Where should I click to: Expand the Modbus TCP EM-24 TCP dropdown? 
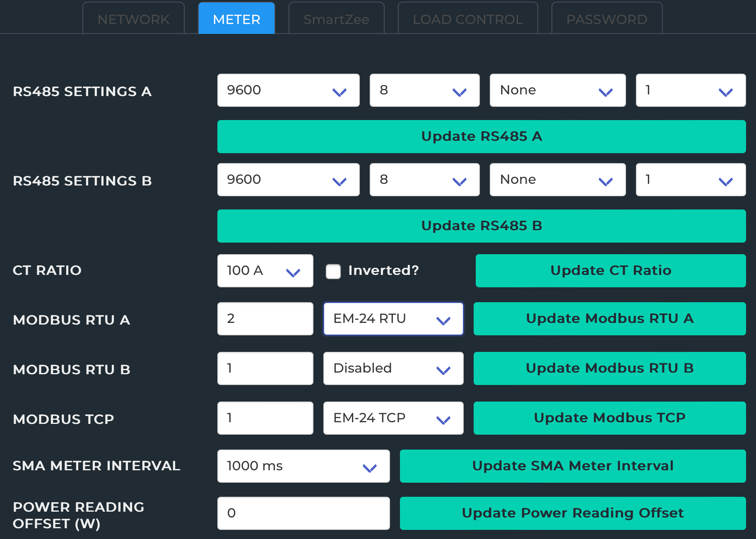(393, 418)
